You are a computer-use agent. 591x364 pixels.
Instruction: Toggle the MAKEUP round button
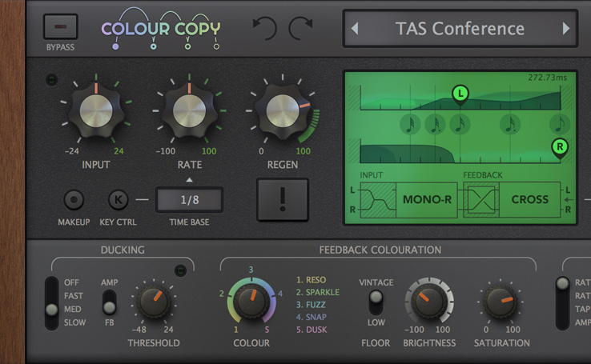[74, 199]
